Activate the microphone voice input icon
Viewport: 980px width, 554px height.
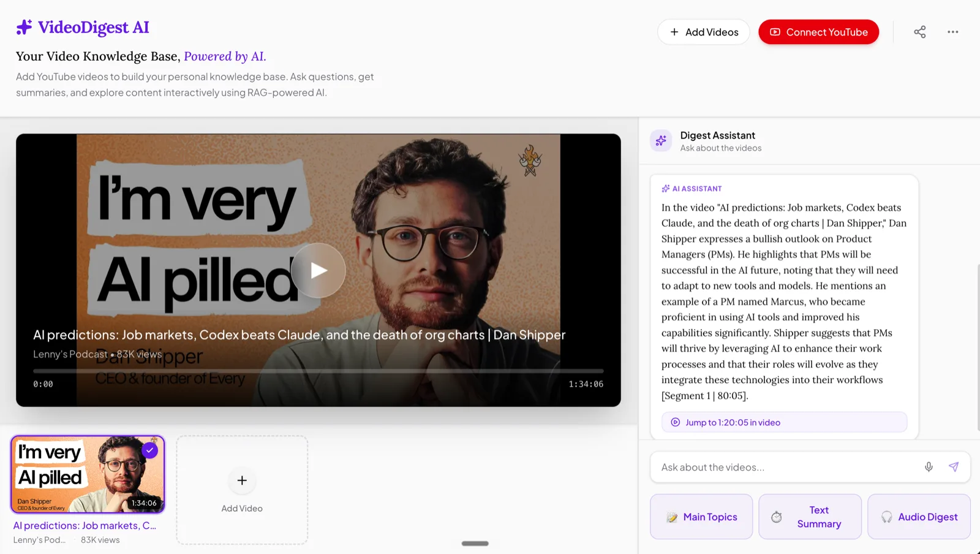(929, 467)
